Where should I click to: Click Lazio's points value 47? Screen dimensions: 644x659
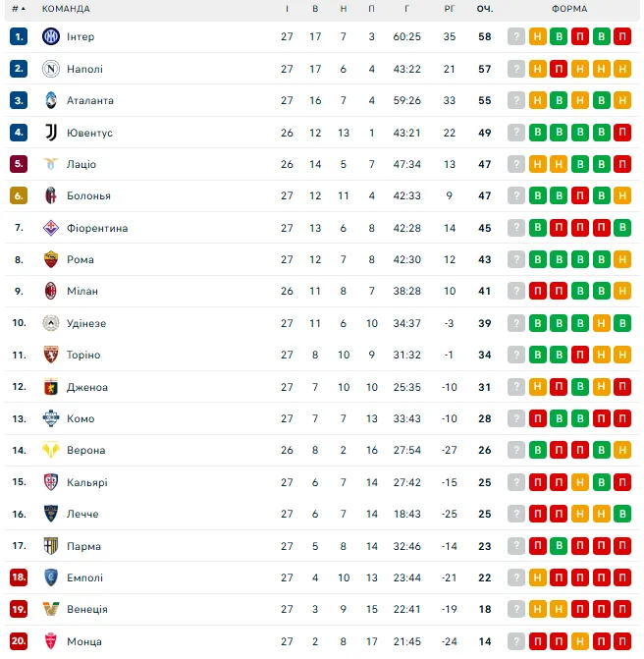coord(485,164)
